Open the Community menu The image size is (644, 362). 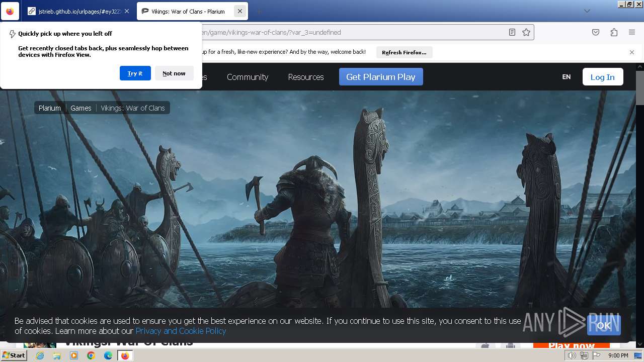click(x=248, y=77)
